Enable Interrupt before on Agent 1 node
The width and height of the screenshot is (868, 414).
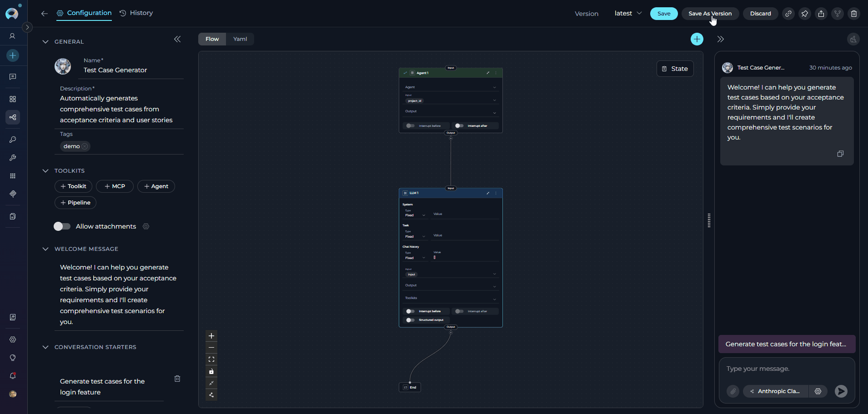point(410,126)
